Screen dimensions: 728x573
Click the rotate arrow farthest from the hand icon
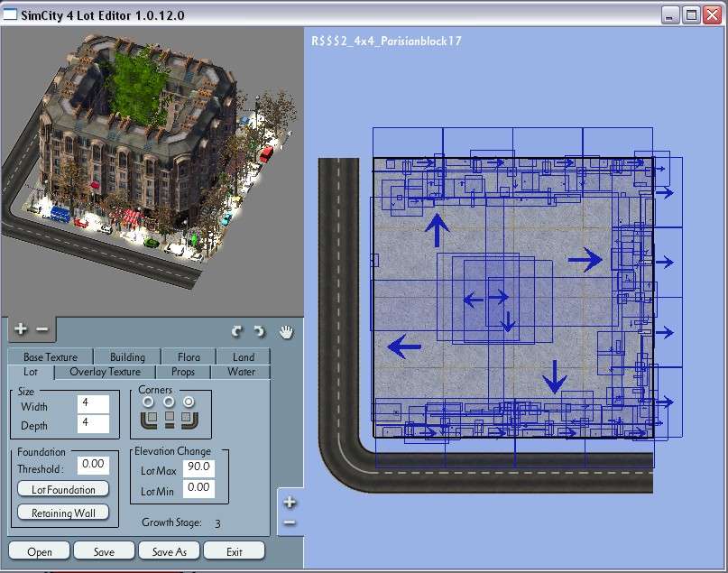(237, 331)
